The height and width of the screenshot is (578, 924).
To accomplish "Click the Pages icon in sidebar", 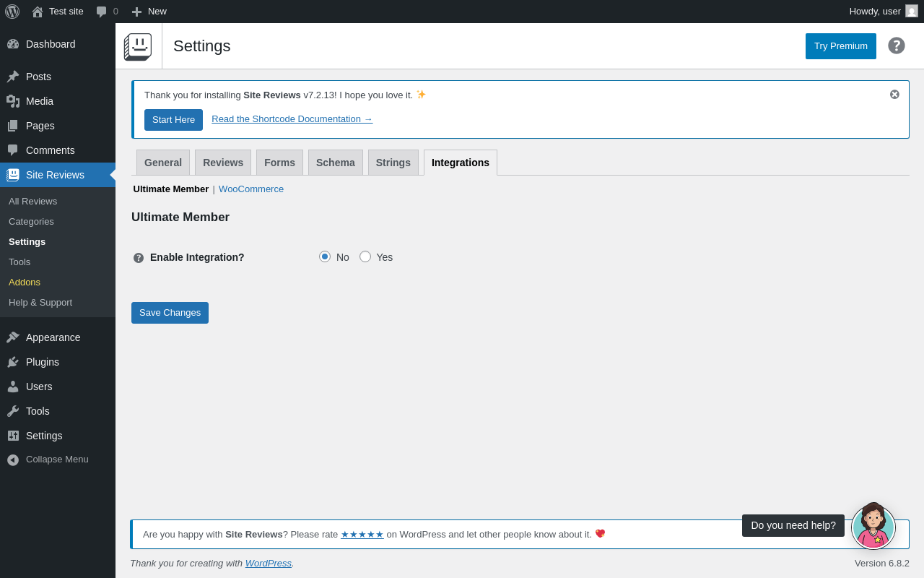I will point(13,126).
